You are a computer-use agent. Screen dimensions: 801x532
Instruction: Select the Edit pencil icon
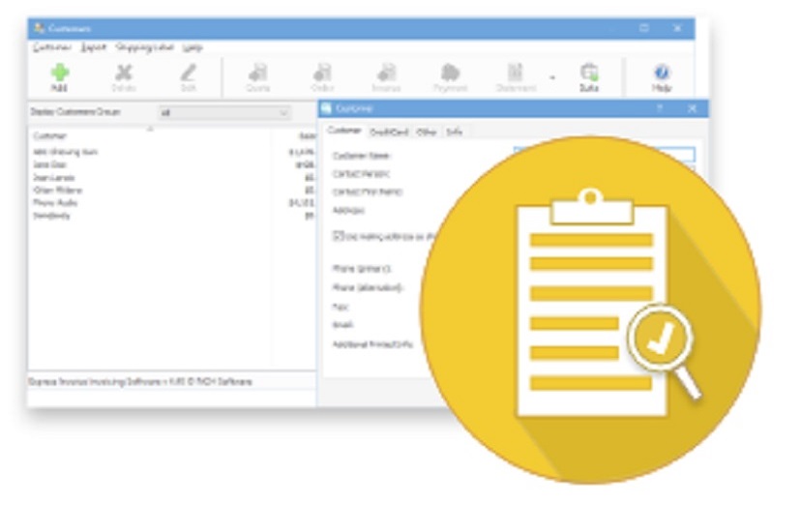(x=188, y=74)
